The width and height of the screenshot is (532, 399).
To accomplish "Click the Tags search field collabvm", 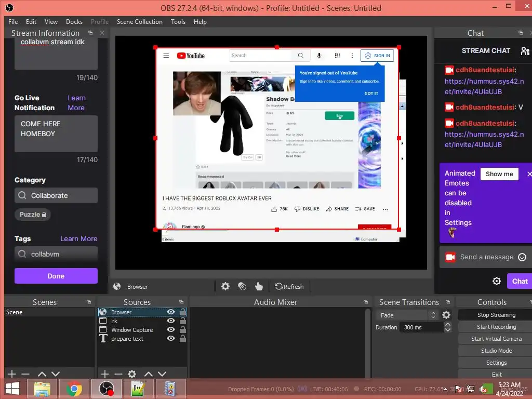I will (x=56, y=254).
